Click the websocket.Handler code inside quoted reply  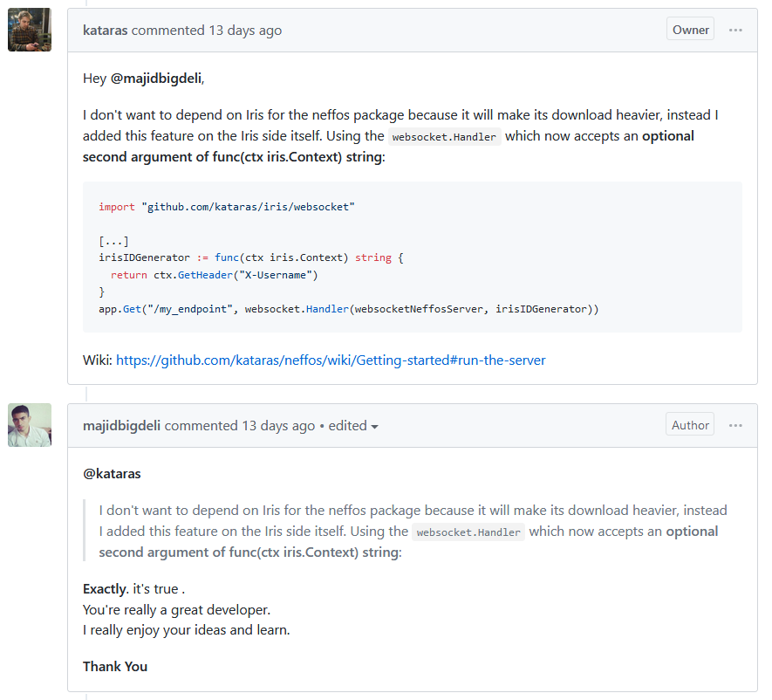468,532
